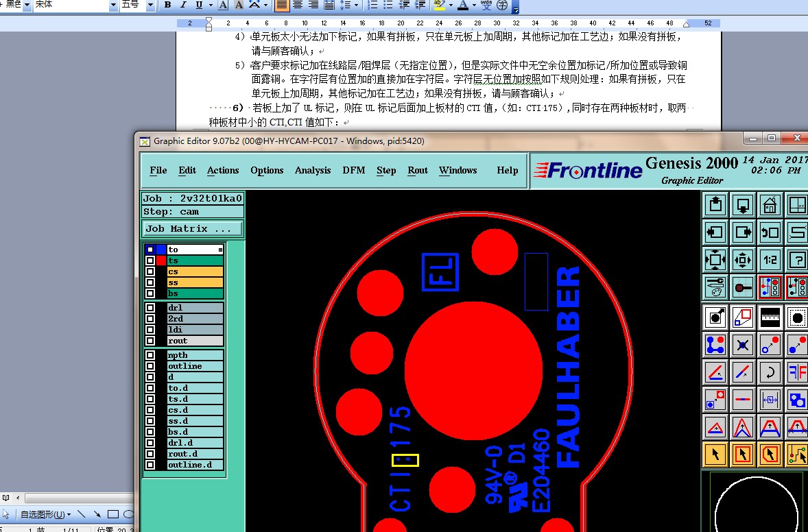Open the highlight color dropdown arrow
The image size is (808, 532).
point(451,5)
